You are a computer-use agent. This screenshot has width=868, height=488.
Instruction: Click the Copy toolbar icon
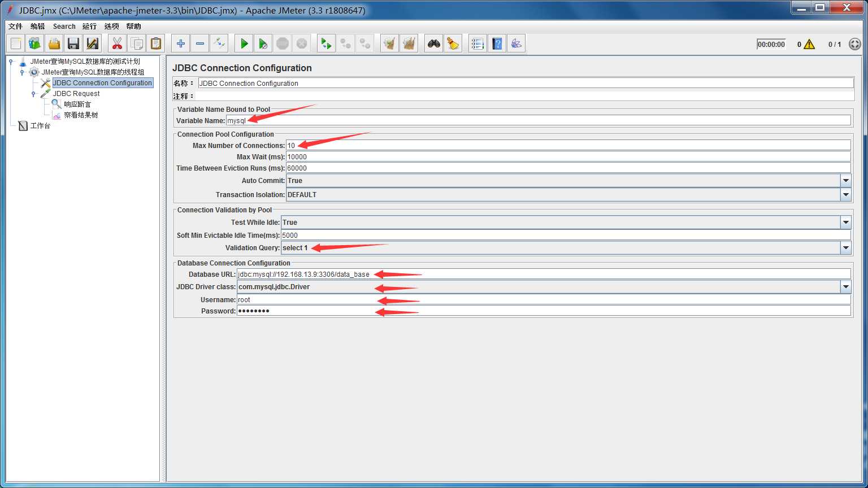pos(136,43)
